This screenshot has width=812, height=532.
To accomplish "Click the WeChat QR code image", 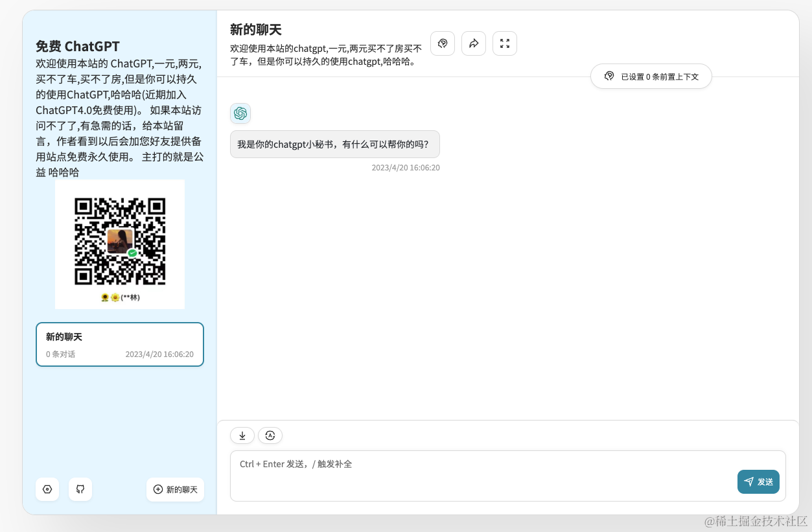I will click(120, 244).
